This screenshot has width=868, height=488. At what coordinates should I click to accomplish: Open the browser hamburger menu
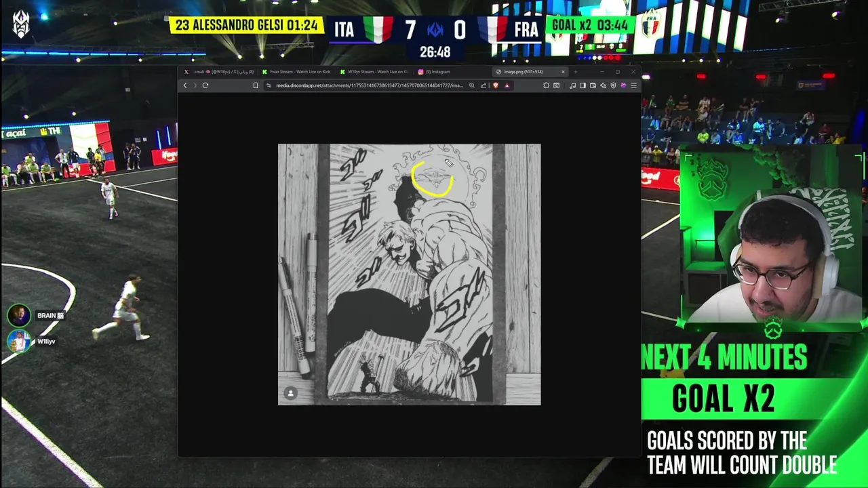(x=633, y=85)
